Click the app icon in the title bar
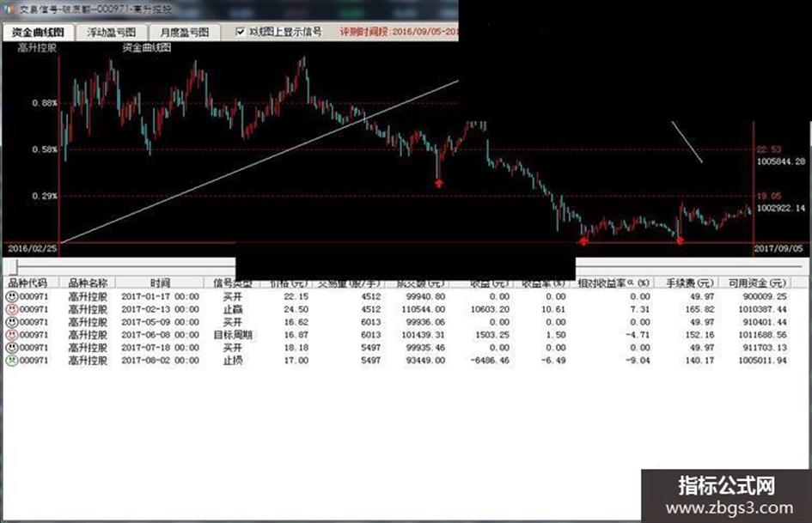The image size is (812, 523). (9, 9)
